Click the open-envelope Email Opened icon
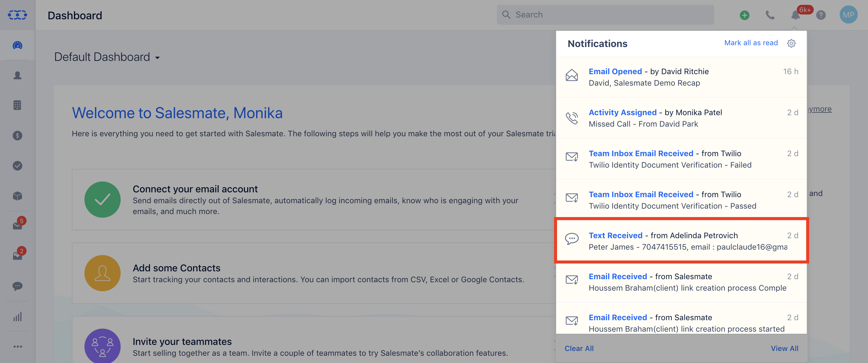The height and width of the screenshot is (363, 868). 572,75
